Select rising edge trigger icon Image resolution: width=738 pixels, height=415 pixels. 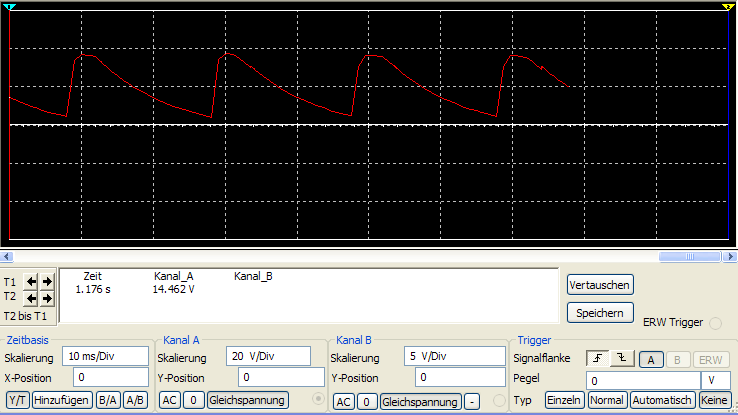598,359
